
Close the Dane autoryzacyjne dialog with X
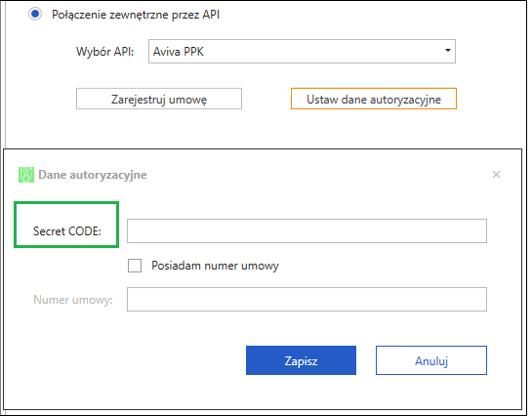tap(496, 175)
